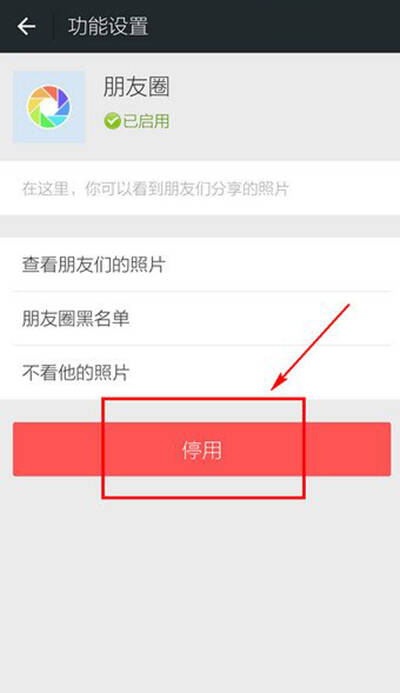Click the 功能设置 header title
Viewport: 400px width, 693px height.
click(x=108, y=27)
